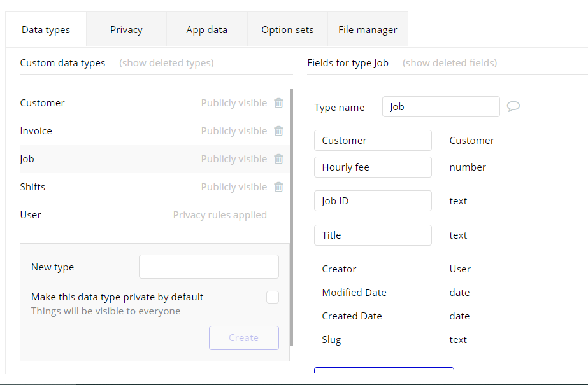Click show deleted fields link
The width and height of the screenshot is (588, 385).
point(450,63)
